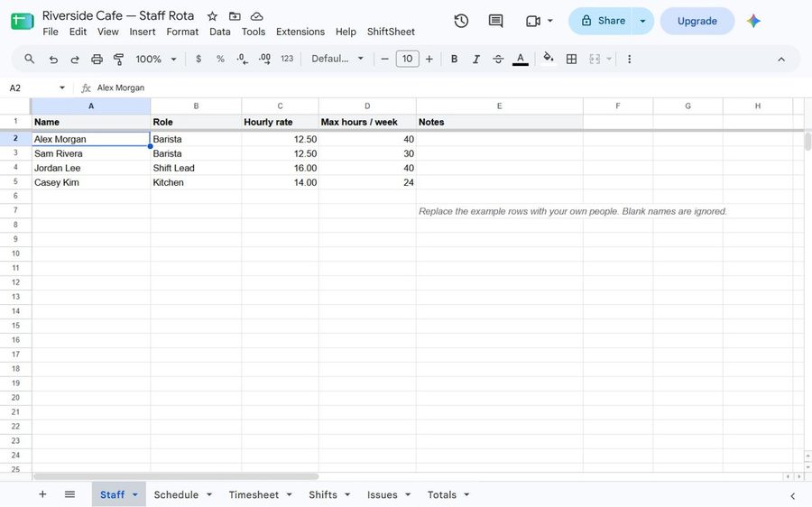Image resolution: width=812 pixels, height=507 pixels.
Task: Decrease font size minus button
Action: pos(384,59)
